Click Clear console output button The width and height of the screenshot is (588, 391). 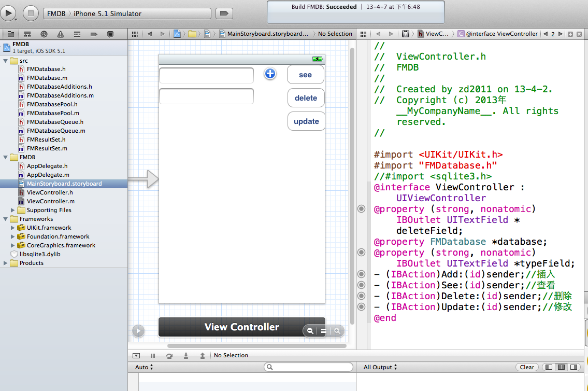[x=527, y=367]
